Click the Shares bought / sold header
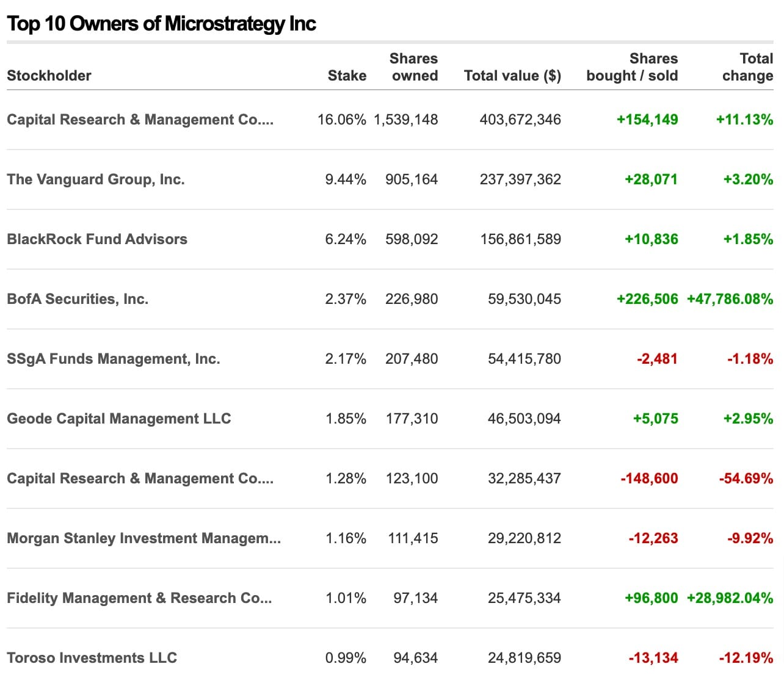The height and width of the screenshot is (686, 784). pyautogui.click(x=632, y=67)
